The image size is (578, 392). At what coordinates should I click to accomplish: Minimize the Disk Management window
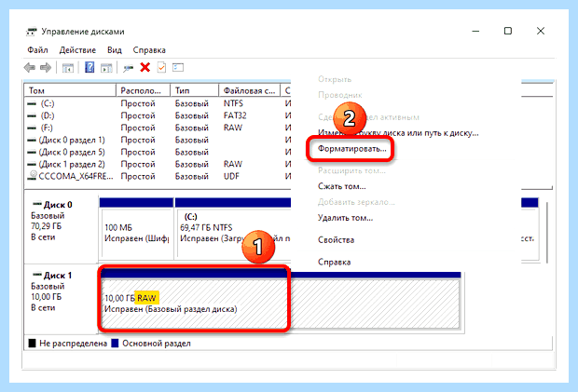[x=475, y=32]
